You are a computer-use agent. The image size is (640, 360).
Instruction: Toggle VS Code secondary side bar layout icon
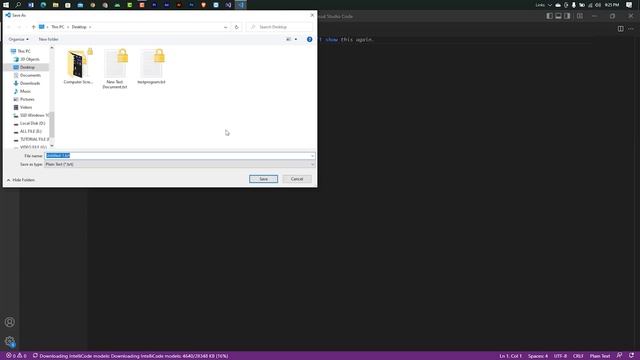coord(567,16)
